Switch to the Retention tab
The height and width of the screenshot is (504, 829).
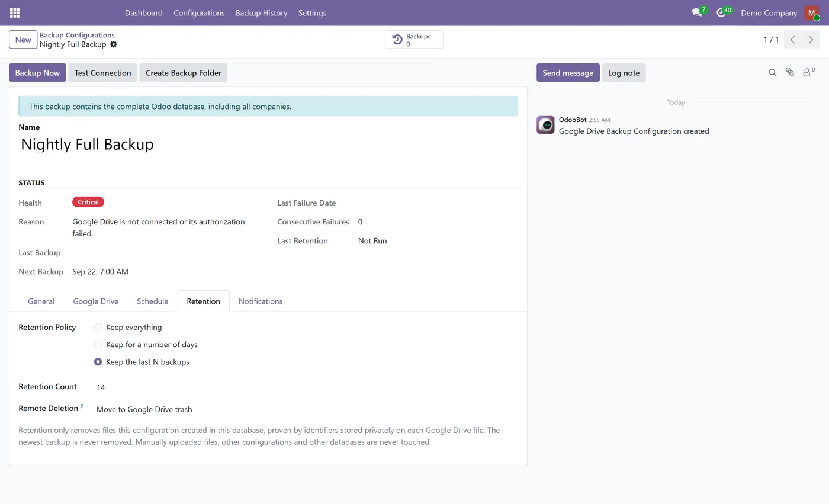click(x=203, y=301)
